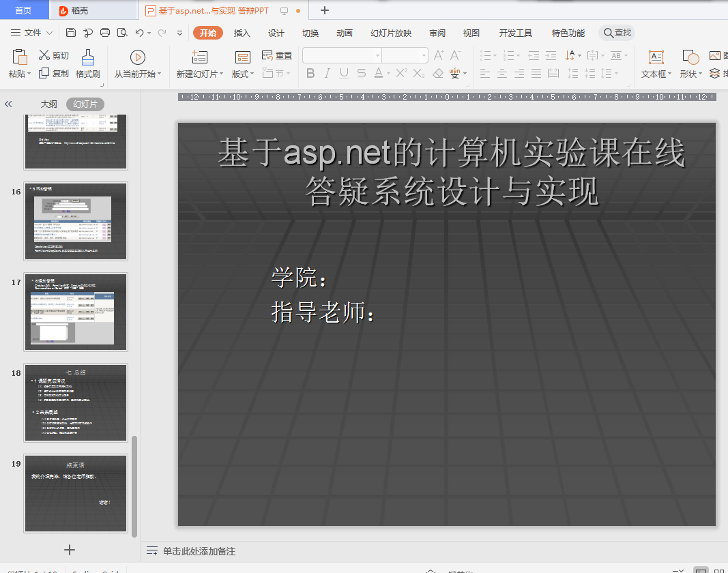Open the Slide Show ribbon tab
The width and height of the screenshot is (728, 573).
(391, 33)
